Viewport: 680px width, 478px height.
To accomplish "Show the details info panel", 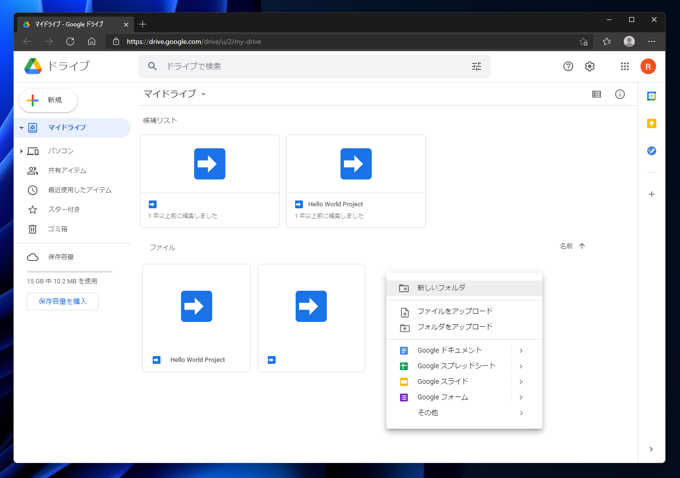I will [x=620, y=94].
